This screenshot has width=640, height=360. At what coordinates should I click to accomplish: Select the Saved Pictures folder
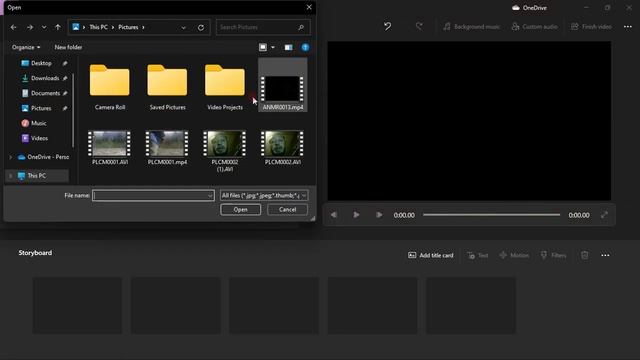[x=167, y=87]
